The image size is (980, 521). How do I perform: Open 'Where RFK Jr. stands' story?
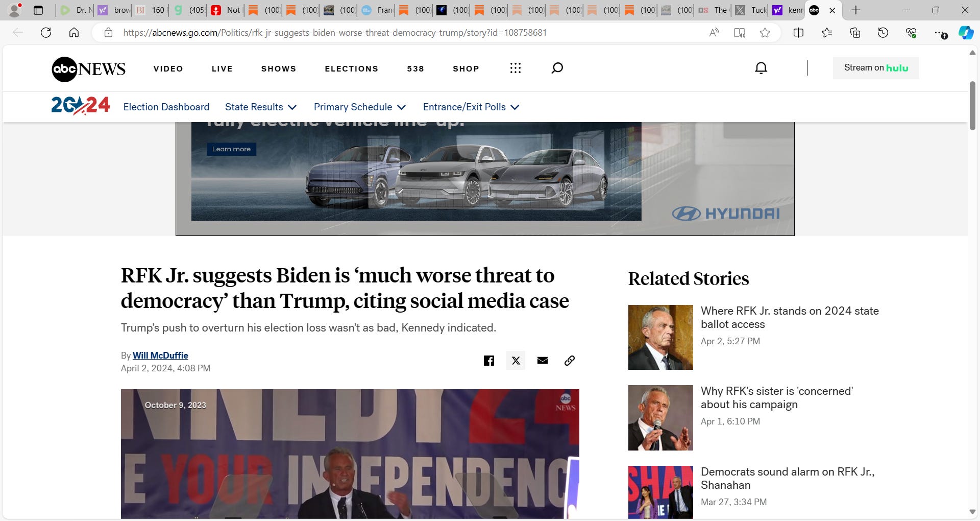pos(790,317)
